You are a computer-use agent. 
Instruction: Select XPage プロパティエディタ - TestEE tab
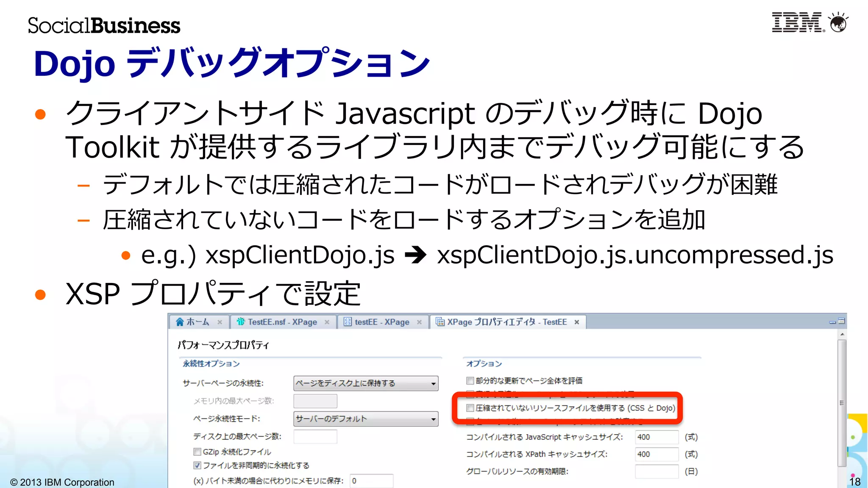point(507,322)
